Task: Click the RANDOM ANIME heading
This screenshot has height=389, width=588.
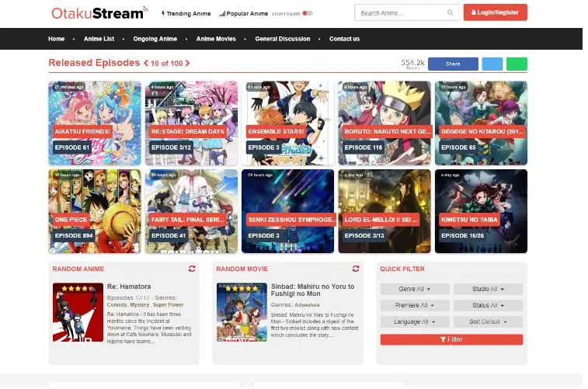Action: pos(78,269)
